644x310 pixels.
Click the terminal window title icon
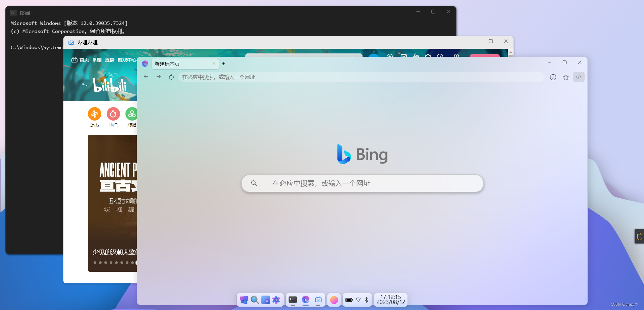(x=13, y=13)
